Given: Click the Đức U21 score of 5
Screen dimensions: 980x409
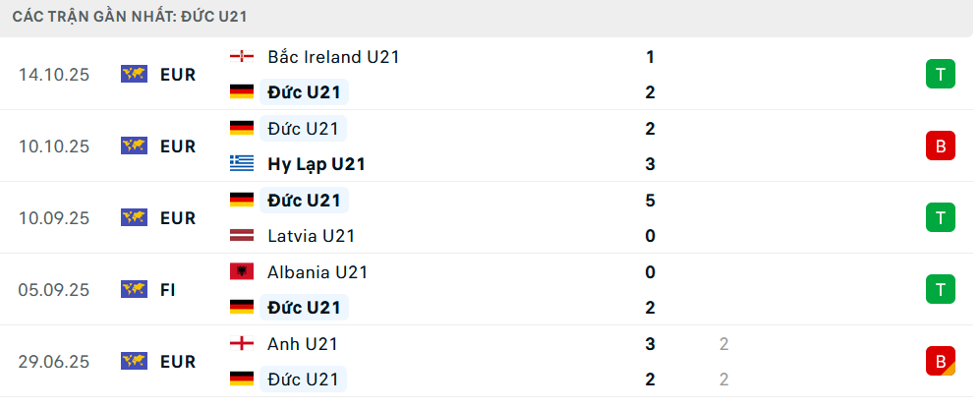Looking at the screenshot, I should coord(651,201).
